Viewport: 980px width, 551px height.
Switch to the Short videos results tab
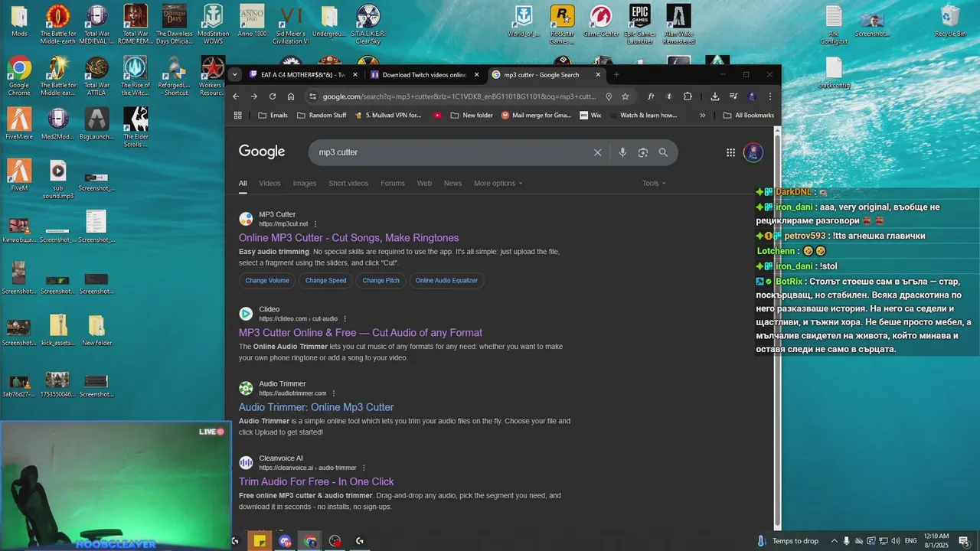pos(348,184)
